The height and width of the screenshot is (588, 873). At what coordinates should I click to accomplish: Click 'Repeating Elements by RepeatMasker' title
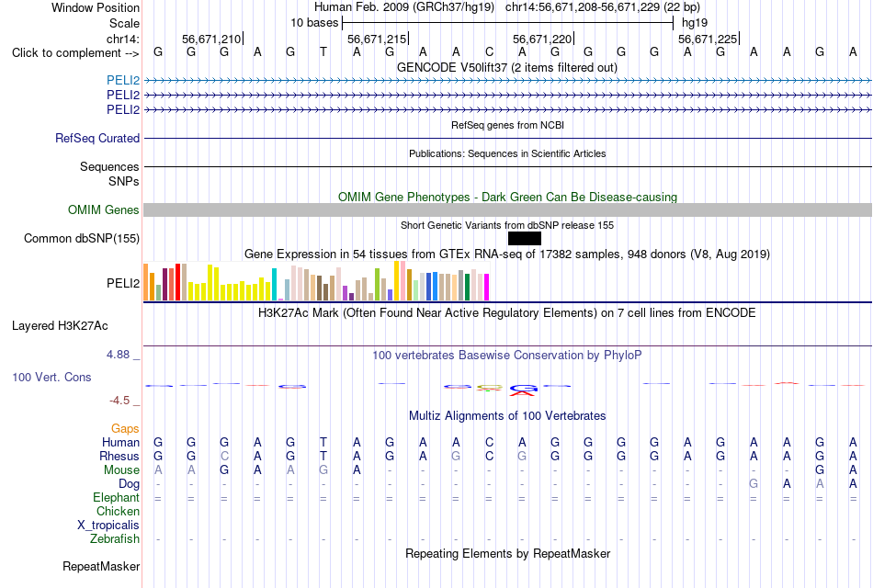click(x=507, y=553)
